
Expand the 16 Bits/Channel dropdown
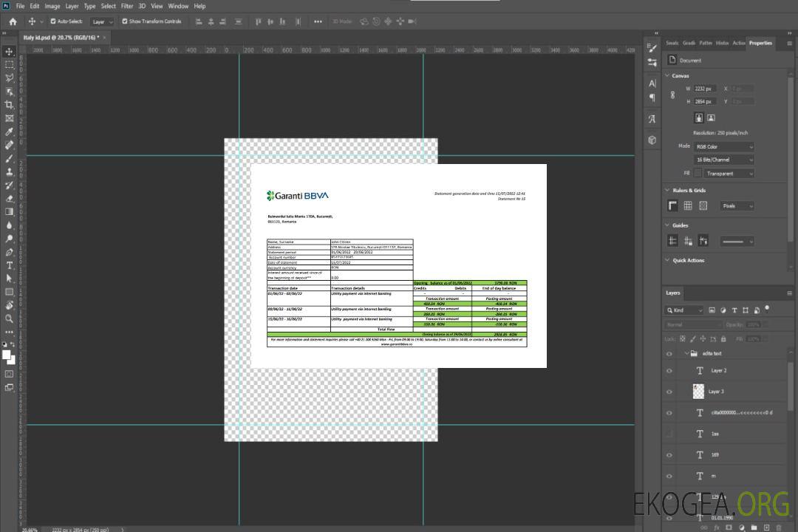tap(723, 160)
